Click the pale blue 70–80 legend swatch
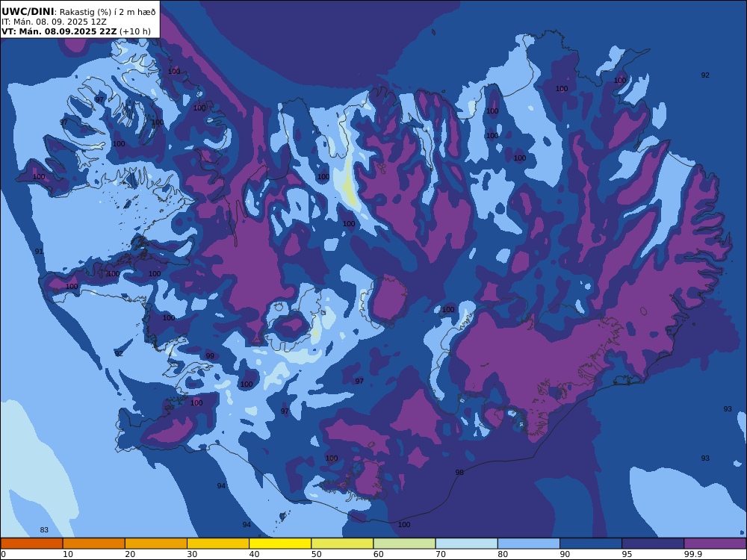Image resolution: width=747 pixels, height=560 pixels. tap(466, 544)
